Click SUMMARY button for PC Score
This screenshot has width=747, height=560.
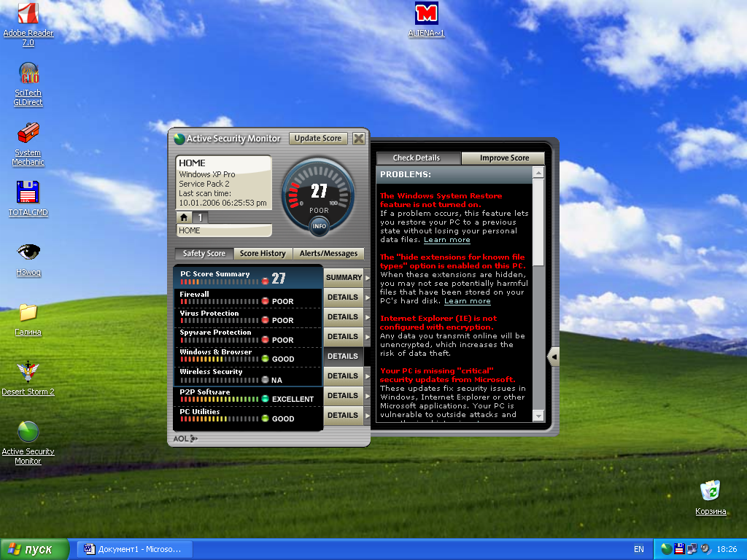point(344,278)
